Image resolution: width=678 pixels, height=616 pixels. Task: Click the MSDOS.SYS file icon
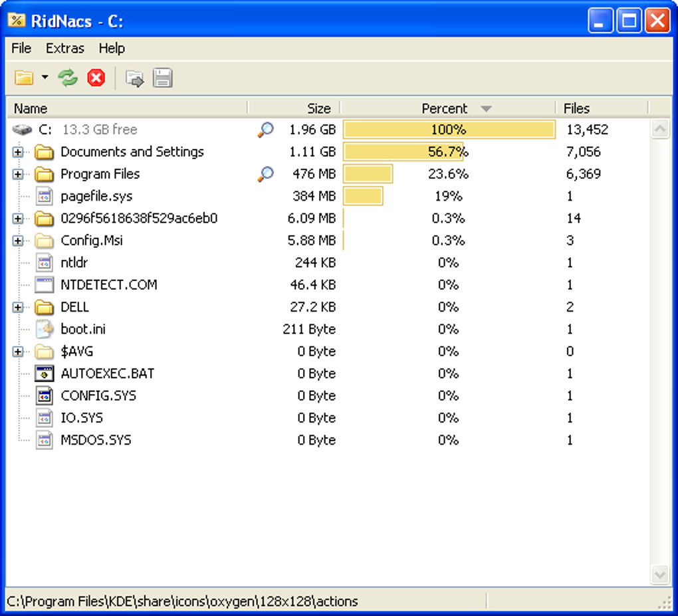coord(44,441)
